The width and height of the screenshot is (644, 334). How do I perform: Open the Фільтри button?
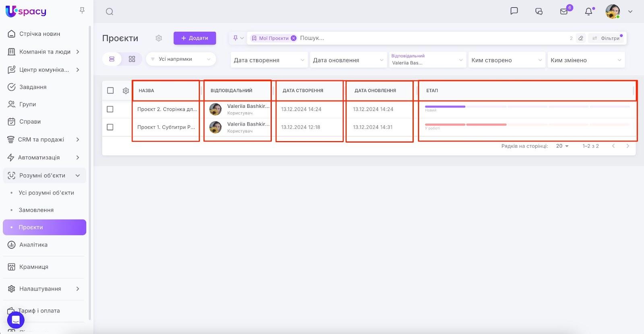point(606,38)
